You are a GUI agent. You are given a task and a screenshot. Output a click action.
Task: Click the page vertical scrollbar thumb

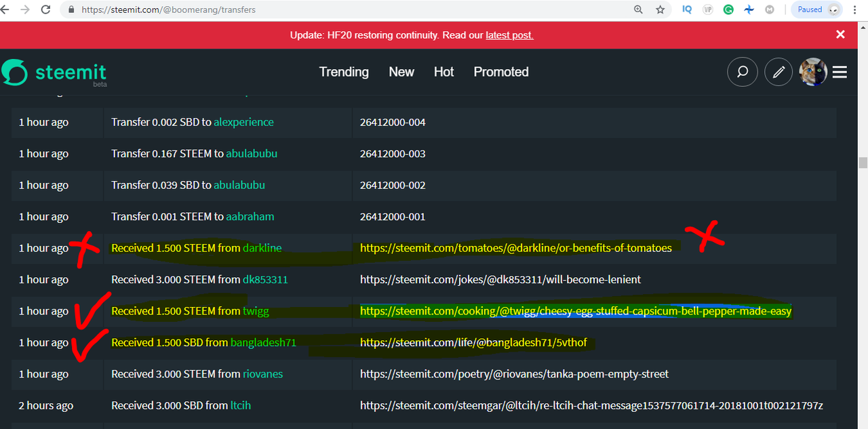pyautogui.click(x=863, y=163)
